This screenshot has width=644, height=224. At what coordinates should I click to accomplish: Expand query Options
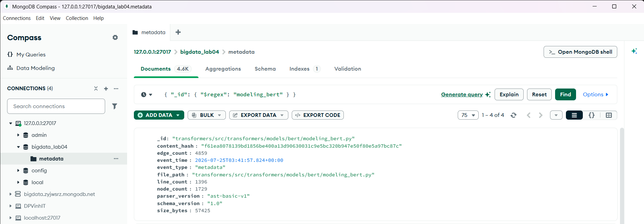(596, 95)
